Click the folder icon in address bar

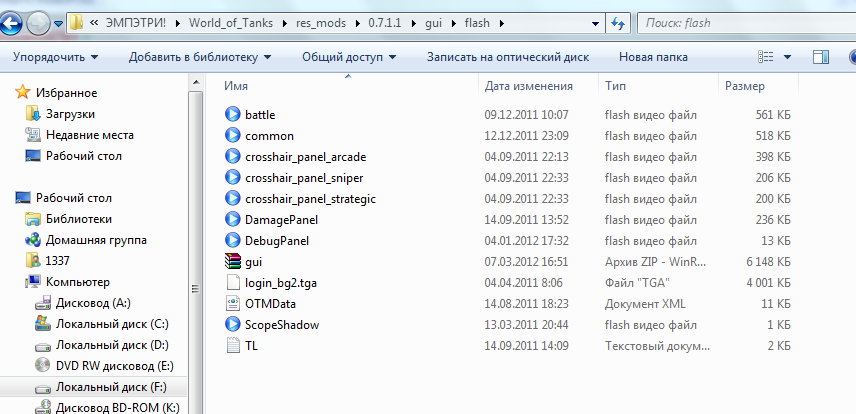[75, 23]
